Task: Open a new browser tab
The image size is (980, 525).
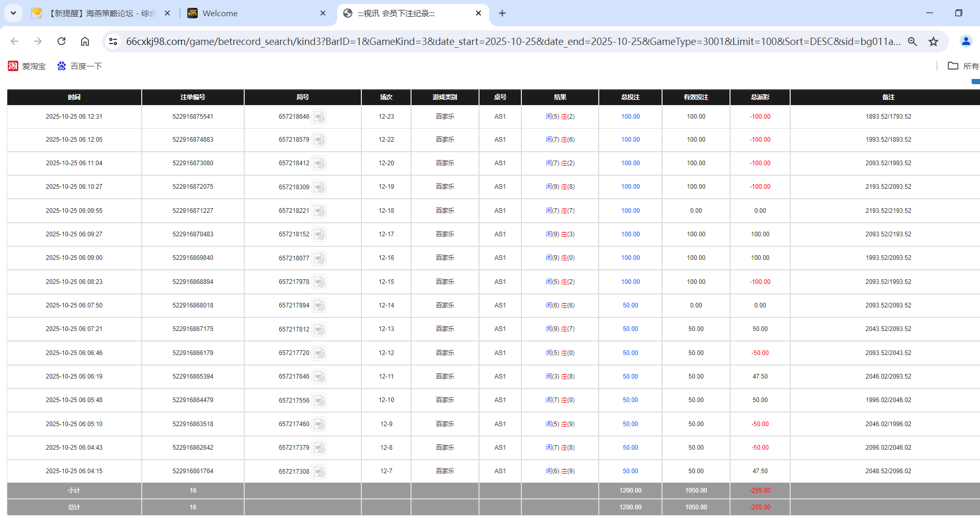Action: coord(502,13)
